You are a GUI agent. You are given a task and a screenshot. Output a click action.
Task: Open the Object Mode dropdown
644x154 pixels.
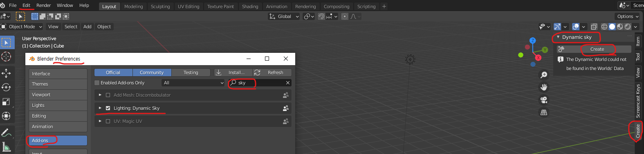point(22,27)
